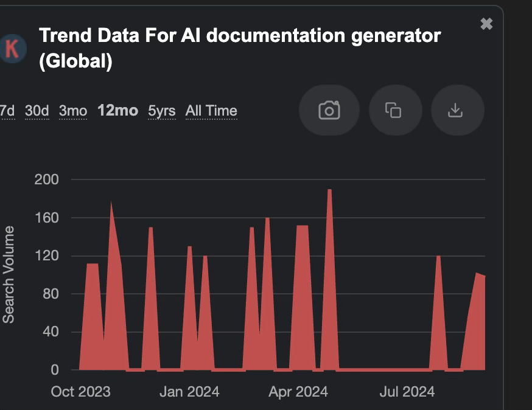
Task: Select the 12mo time range
Action: pyautogui.click(x=117, y=111)
